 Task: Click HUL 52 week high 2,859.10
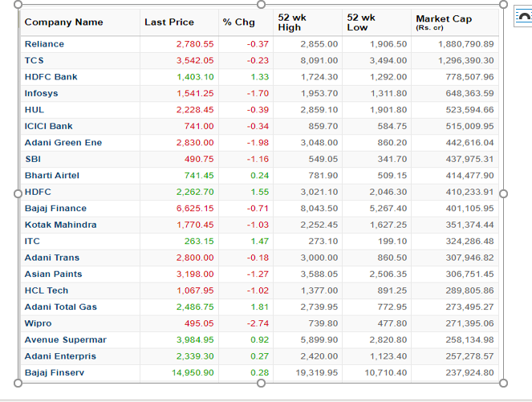(x=319, y=110)
